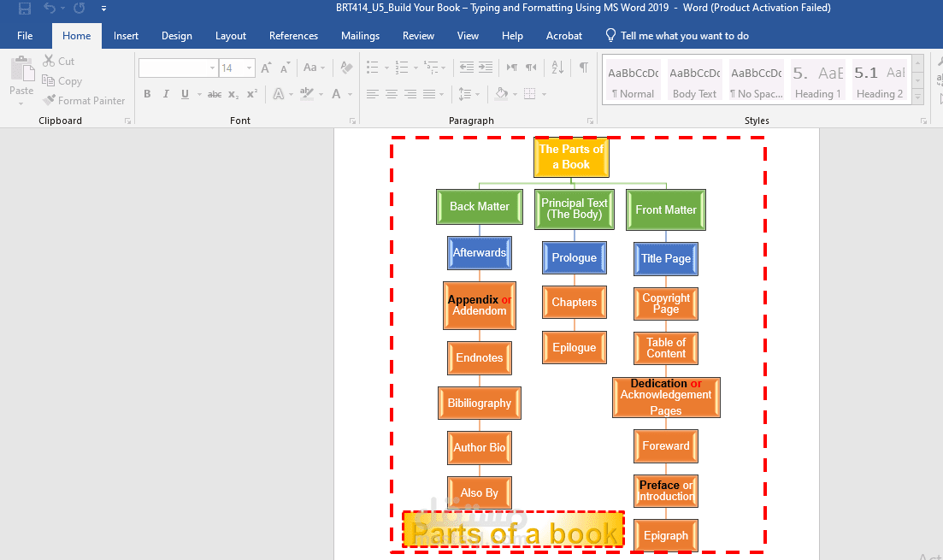Screen dimensions: 943x560
Task: Click the Format Painter button
Action: pyautogui.click(x=84, y=100)
